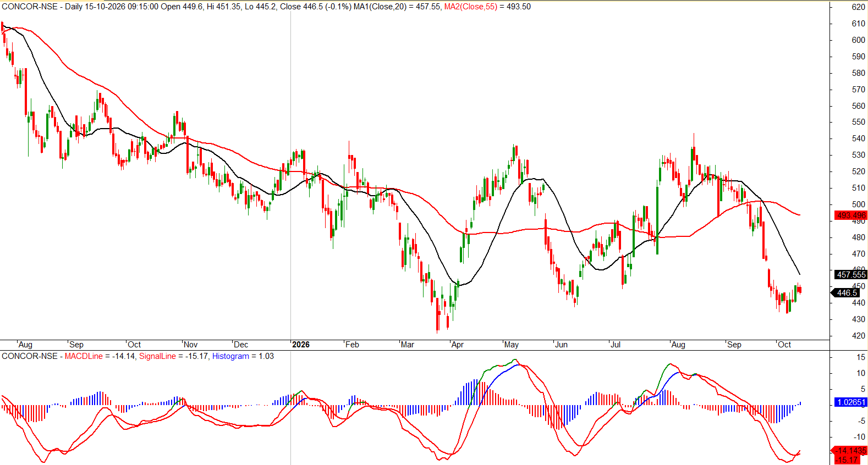Click the MACDLine = -14.14 label
This screenshot has height=465, width=868.
pyautogui.click(x=100, y=356)
